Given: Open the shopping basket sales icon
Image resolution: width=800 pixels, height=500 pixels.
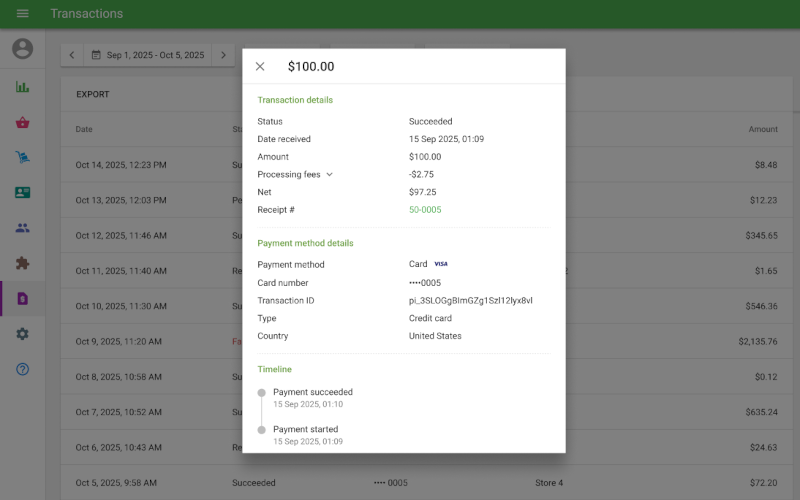Looking at the screenshot, I should click(22, 122).
